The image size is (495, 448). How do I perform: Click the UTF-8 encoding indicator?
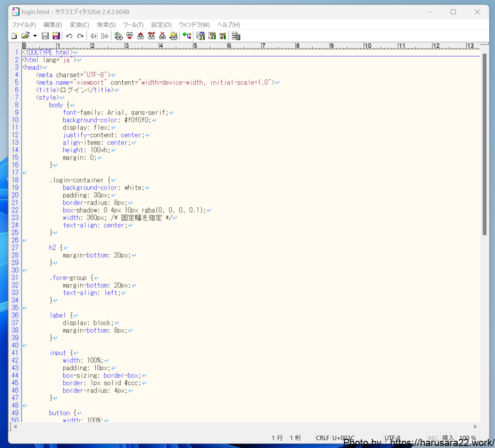pyautogui.click(x=392, y=438)
